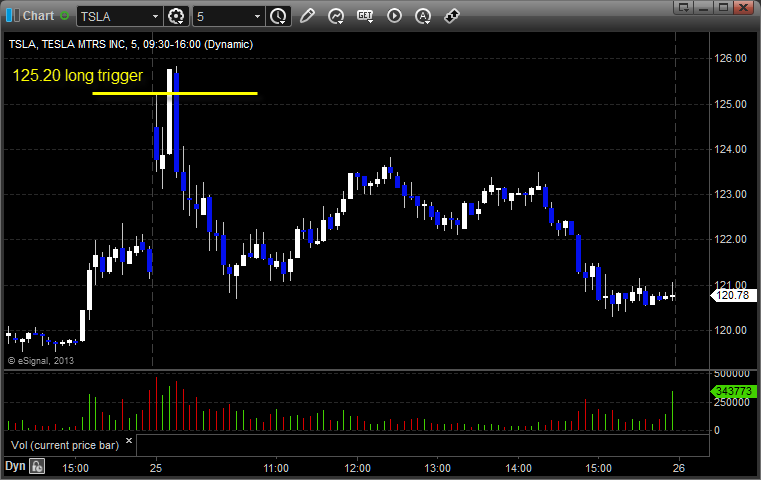
Task: Open the GET toolbar menu
Action: pos(365,16)
